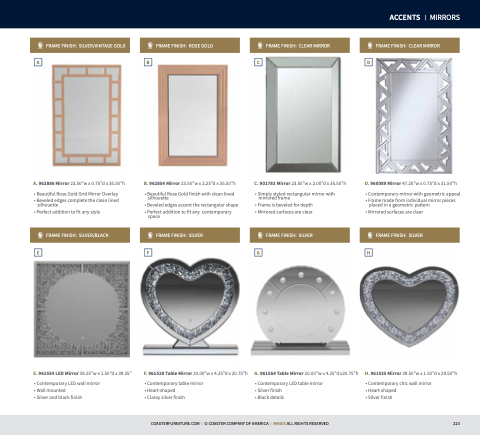Select the rose gold grid mirror image
Viewport: 480px width, 435px height.
(x=87, y=115)
